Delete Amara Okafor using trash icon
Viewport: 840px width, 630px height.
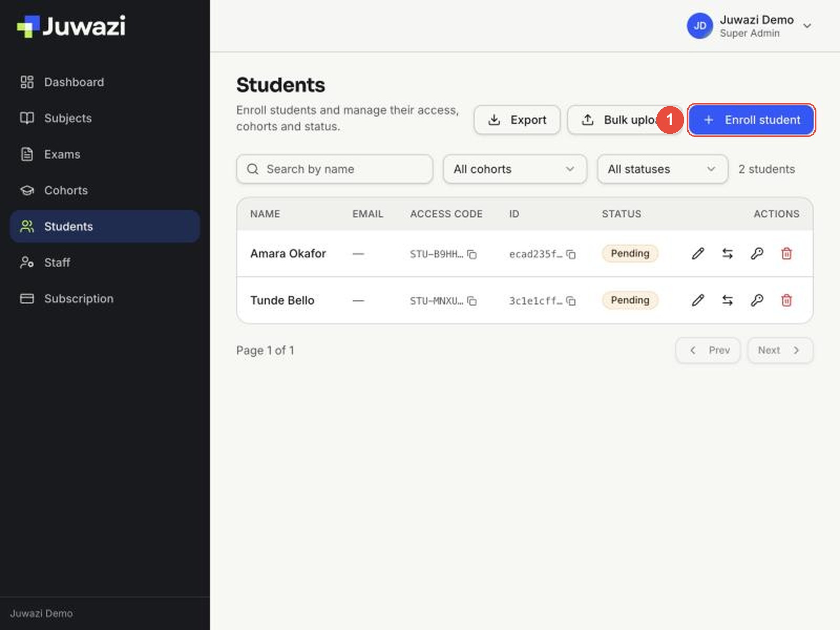pos(786,254)
